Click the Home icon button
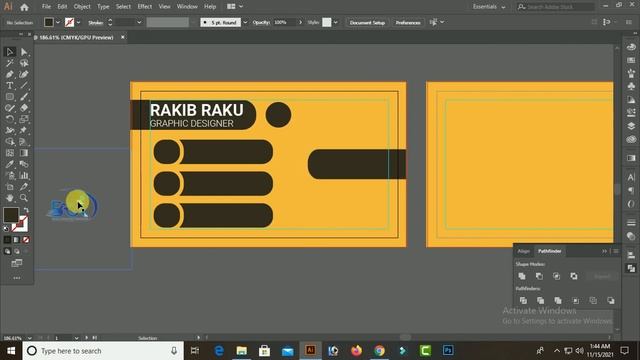 tap(24, 7)
